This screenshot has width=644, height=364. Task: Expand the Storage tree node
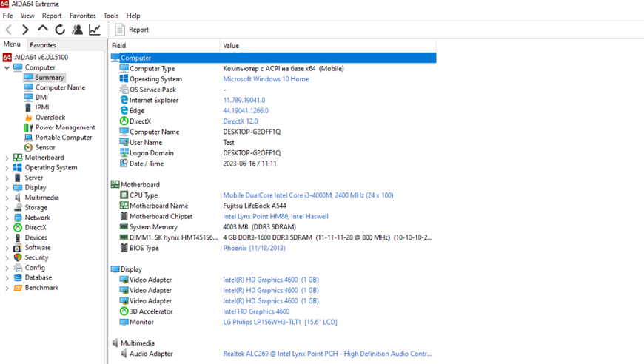tap(7, 208)
